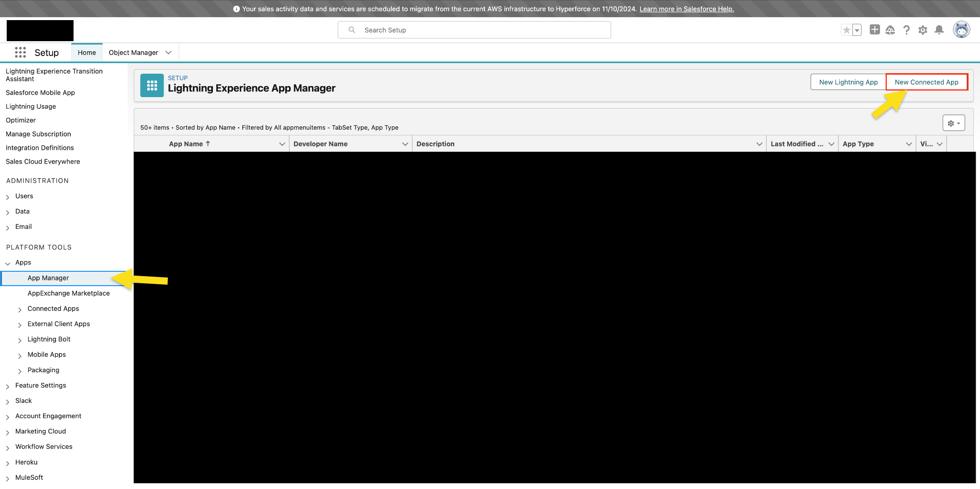The width and height of the screenshot is (980, 489).
Task: Open Lightning Usage in sidebar
Action: (x=31, y=107)
